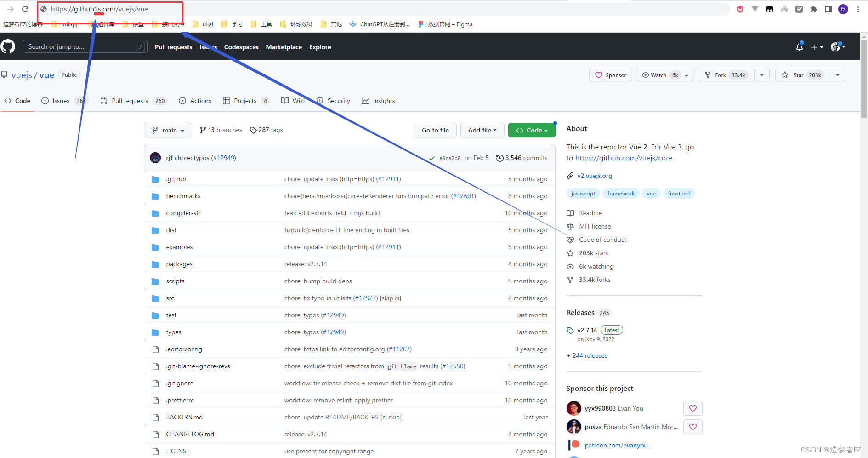Click the .github folder icon

coord(155,179)
